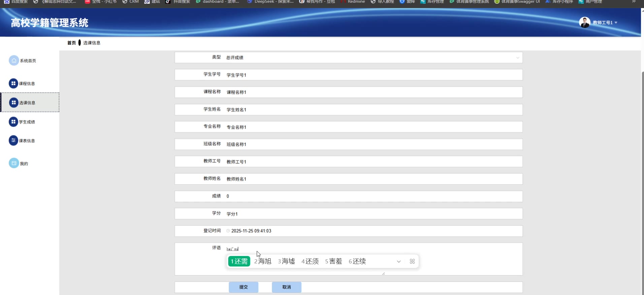Choose candidate 2 海旭 in the IME bar
Screen dimensions: 644x295
(263, 261)
